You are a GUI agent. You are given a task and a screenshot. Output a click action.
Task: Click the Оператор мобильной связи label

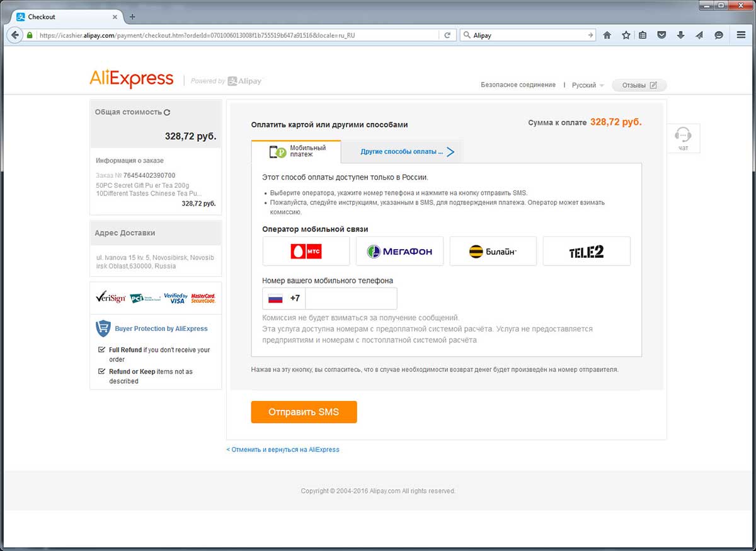click(315, 229)
